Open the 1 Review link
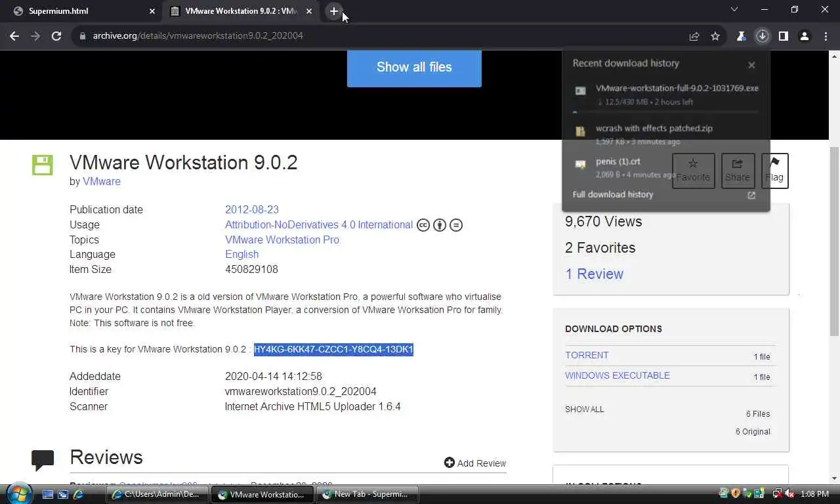840x504 pixels. pyautogui.click(x=595, y=274)
